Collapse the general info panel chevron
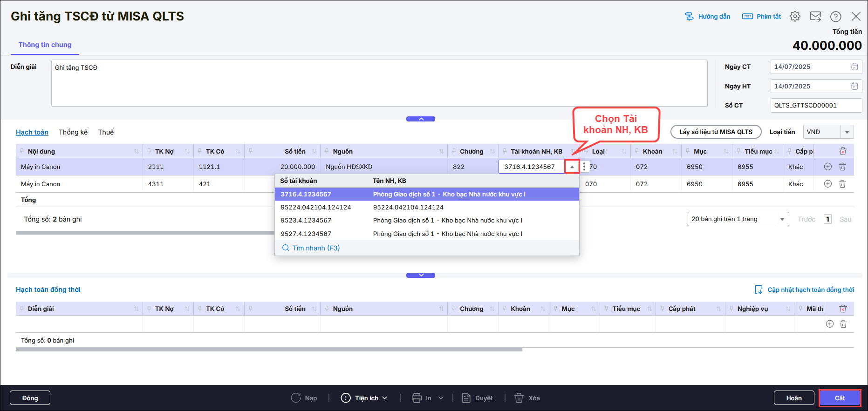 click(421, 119)
